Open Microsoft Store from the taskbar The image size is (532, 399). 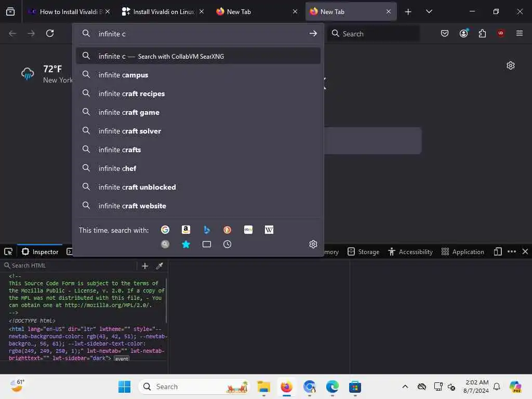point(355,387)
